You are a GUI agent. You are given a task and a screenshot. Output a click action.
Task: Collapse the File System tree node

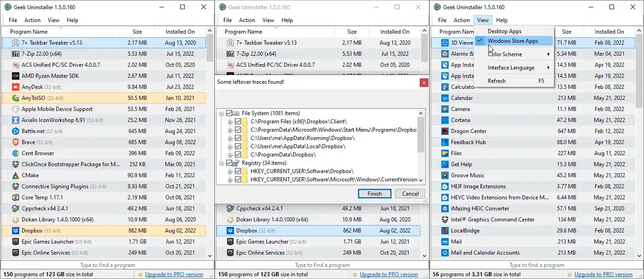coord(222,113)
